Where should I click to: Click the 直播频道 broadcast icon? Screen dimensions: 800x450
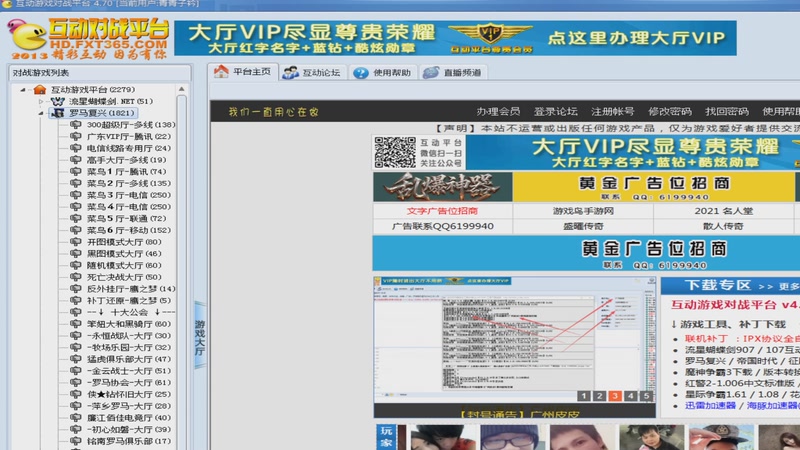[431, 72]
